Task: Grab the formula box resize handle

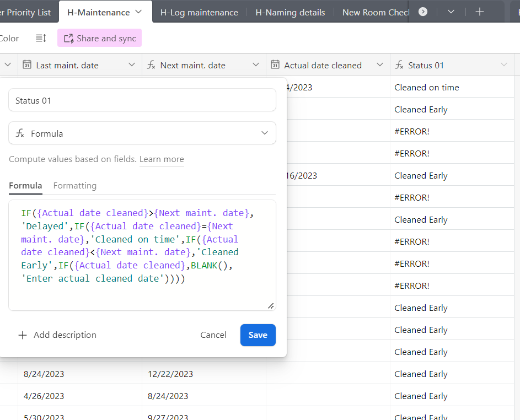Action: click(271, 306)
